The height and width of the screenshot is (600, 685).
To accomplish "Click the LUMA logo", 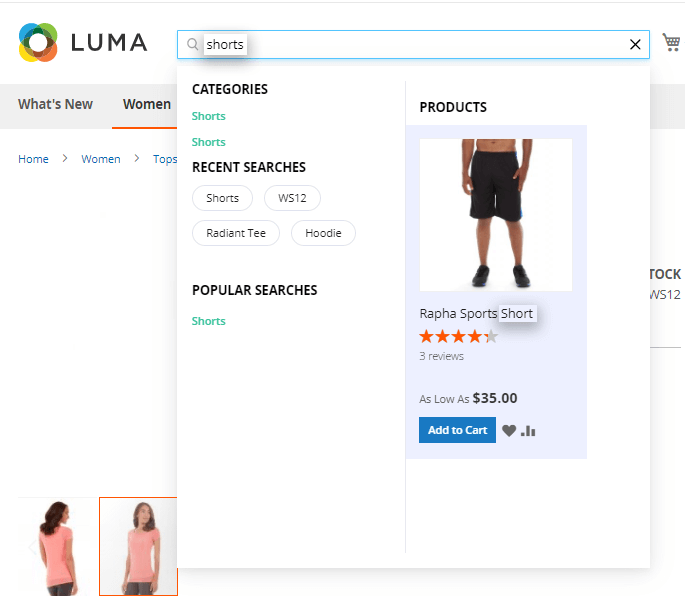I will coord(83,42).
